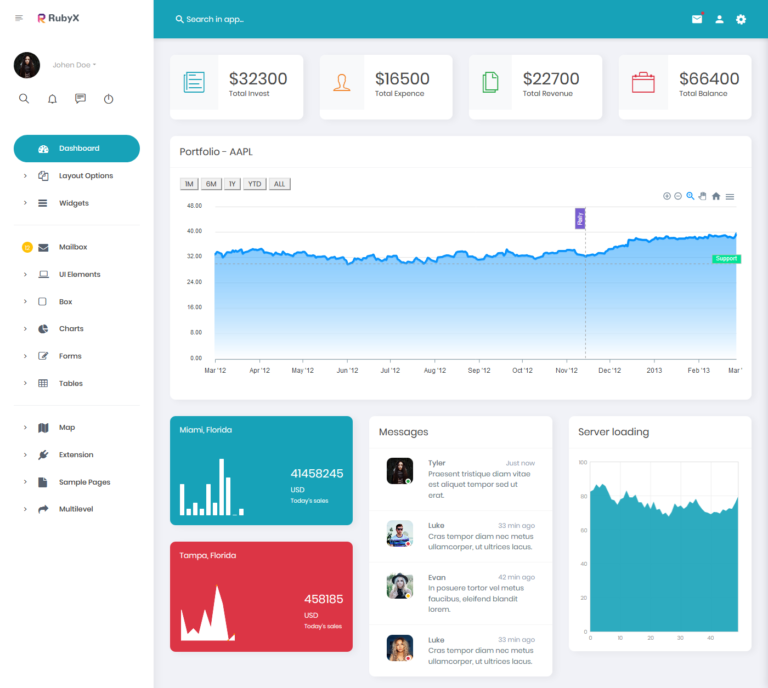Expand the Layout Options chevron

[25, 176]
